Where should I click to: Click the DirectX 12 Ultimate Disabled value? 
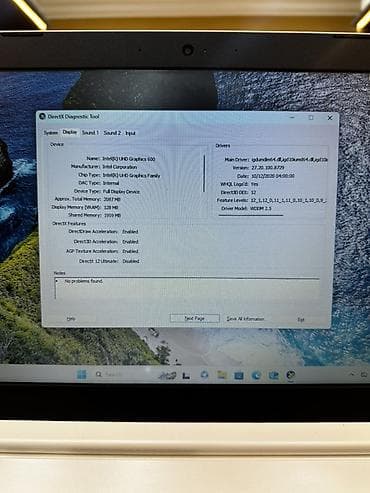[130, 261]
